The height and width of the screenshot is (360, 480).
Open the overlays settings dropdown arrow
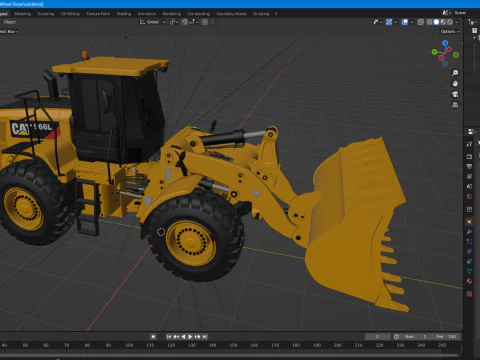pyautogui.click(x=412, y=22)
